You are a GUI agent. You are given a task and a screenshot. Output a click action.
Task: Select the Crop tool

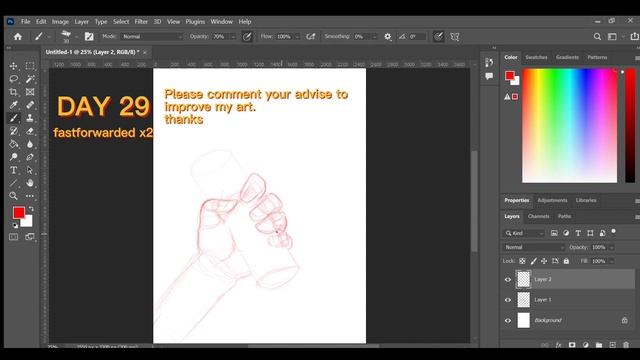pos(13,92)
